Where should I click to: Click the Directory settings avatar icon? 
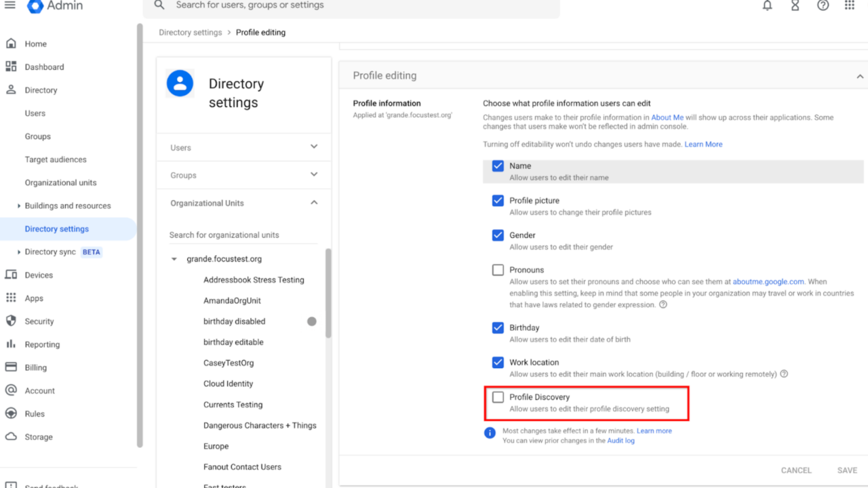coord(180,83)
